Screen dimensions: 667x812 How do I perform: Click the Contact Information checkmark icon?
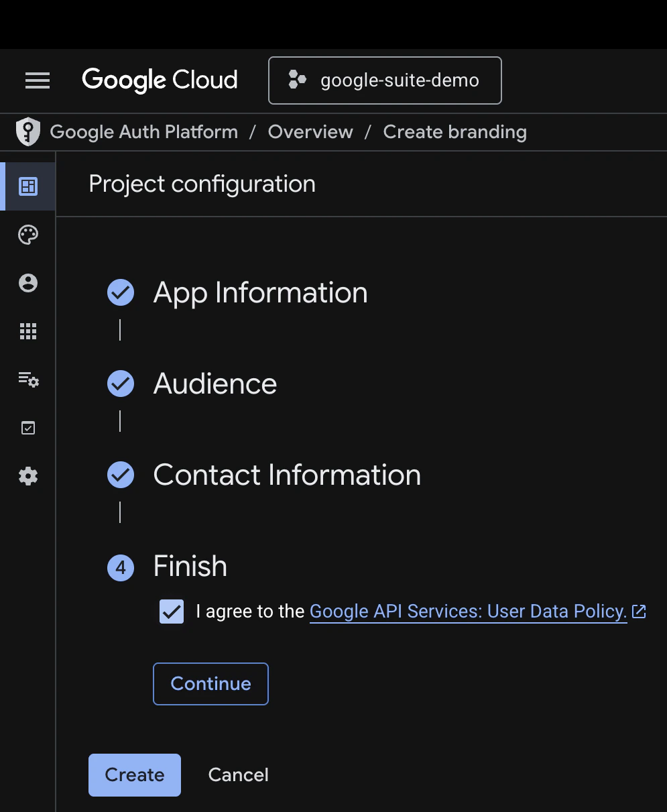(121, 475)
